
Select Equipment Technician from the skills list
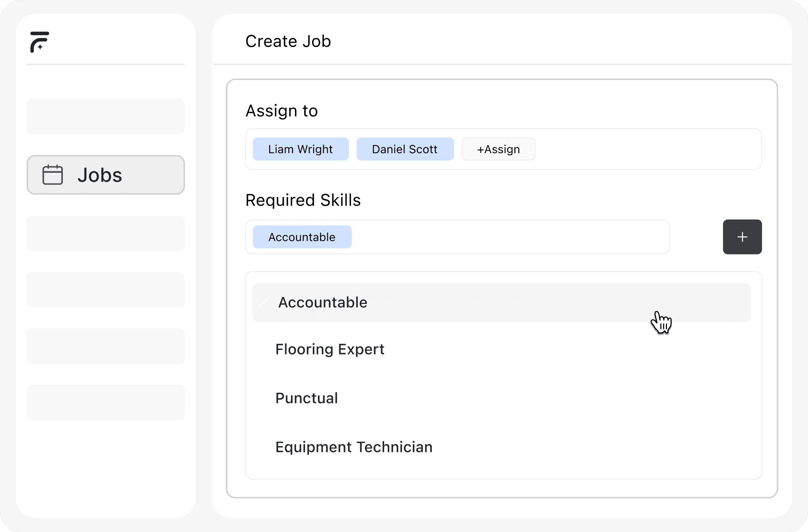click(x=353, y=447)
